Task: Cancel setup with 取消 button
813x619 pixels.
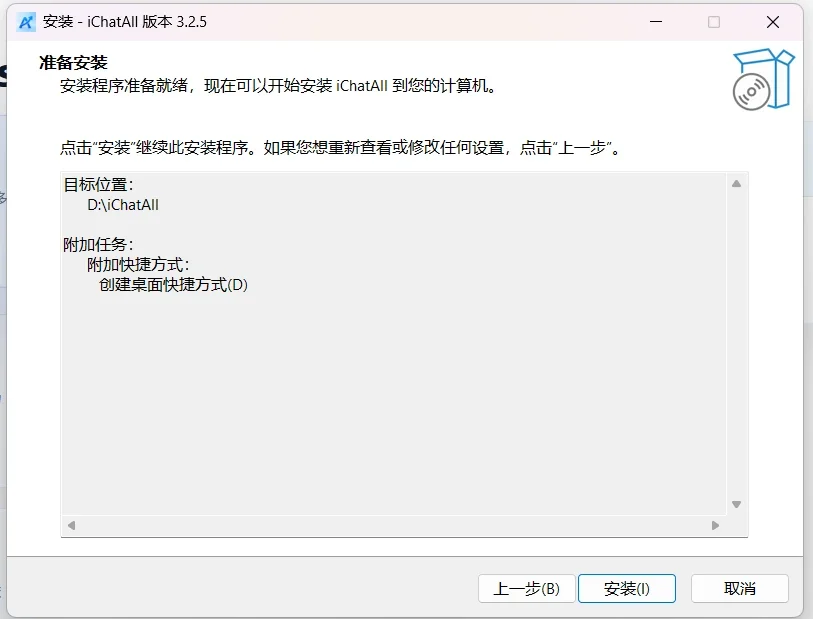Action: (739, 588)
